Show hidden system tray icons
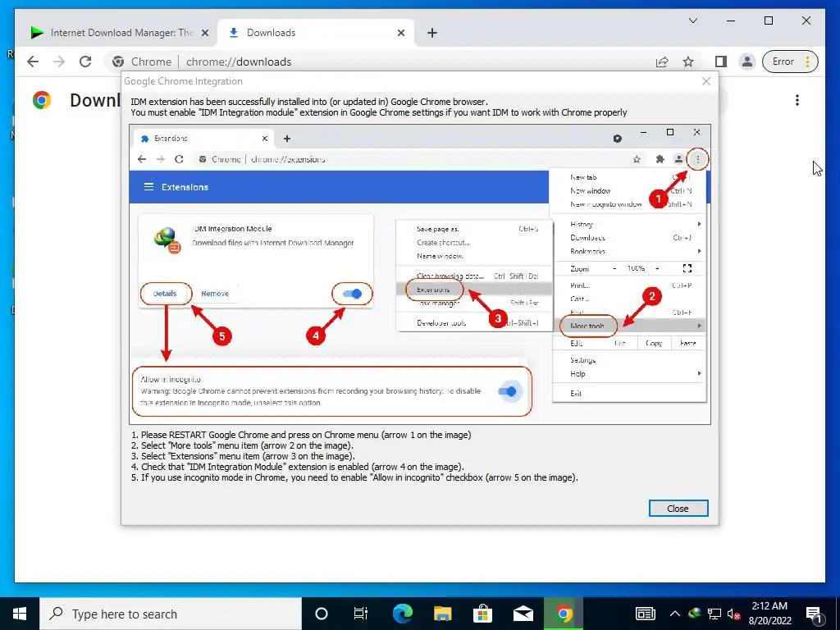Image resolution: width=840 pixels, height=630 pixels. tap(675, 614)
